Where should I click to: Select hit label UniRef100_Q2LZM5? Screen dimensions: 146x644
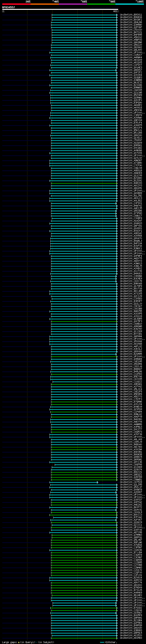coord(131,485)
